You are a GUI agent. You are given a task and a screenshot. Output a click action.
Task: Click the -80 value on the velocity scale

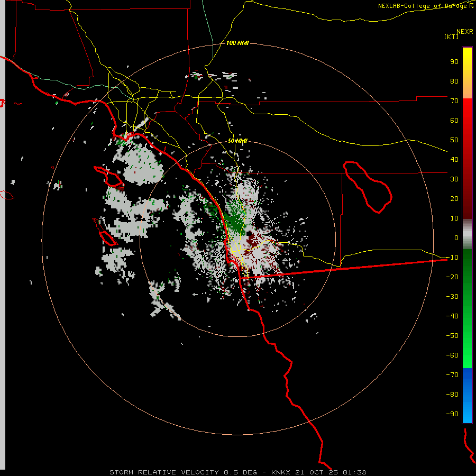click(452, 395)
